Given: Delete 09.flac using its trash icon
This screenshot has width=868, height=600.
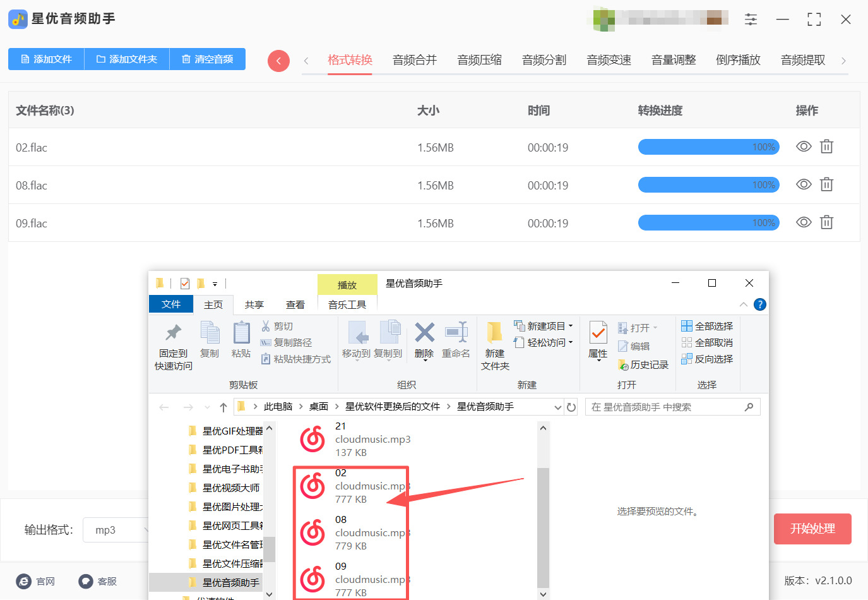Looking at the screenshot, I should click(826, 222).
